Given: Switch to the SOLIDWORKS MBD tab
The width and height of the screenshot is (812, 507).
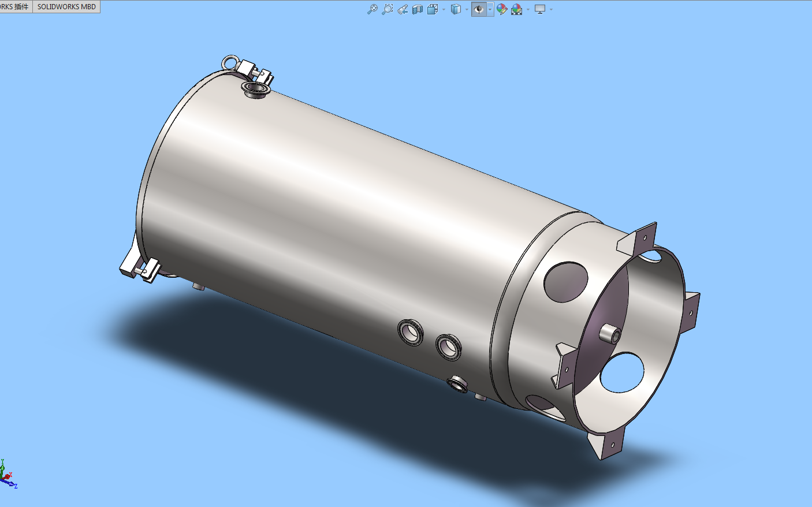Looking at the screenshot, I should pyautogui.click(x=66, y=6).
